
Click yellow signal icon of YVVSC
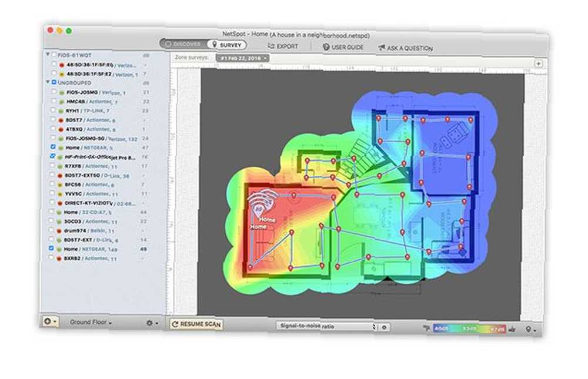[x=59, y=194]
